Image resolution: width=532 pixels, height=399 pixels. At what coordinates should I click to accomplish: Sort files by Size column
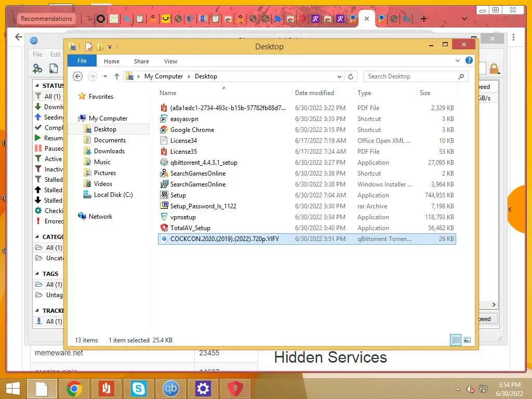(436, 92)
